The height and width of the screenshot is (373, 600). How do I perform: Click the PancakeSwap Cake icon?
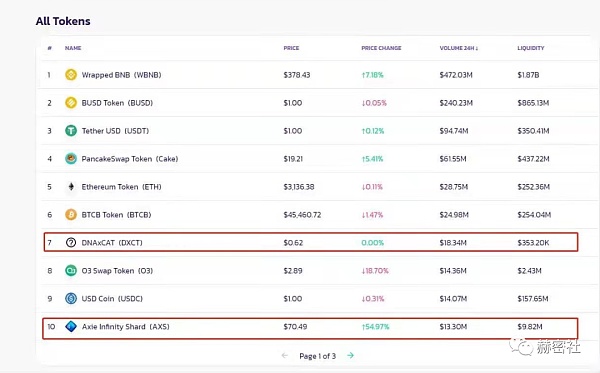71,158
